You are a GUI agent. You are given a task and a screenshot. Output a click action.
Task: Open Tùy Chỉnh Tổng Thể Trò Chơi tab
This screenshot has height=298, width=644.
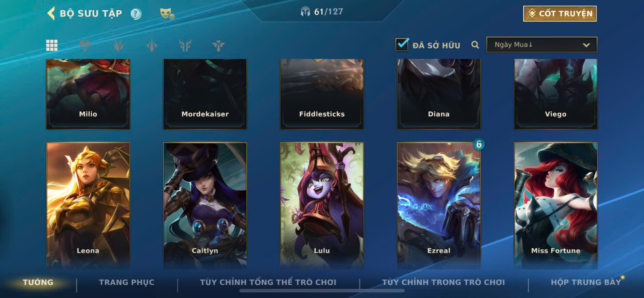(268, 282)
